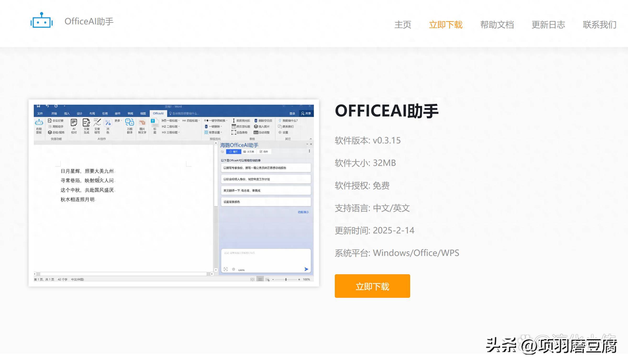Viewport: 628px width, 364px height.
Task: Click the screenshot capture icon in chat box
Action: coord(226,269)
